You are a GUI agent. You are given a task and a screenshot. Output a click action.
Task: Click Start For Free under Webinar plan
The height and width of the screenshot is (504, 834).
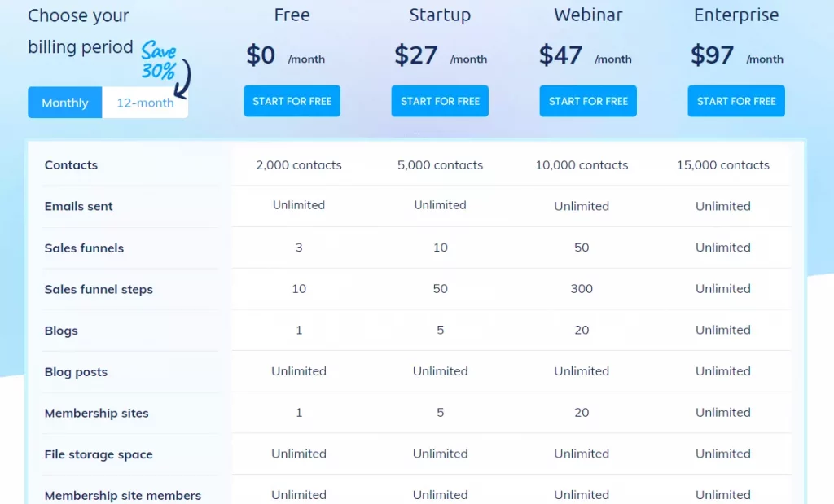tap(588, 101)
